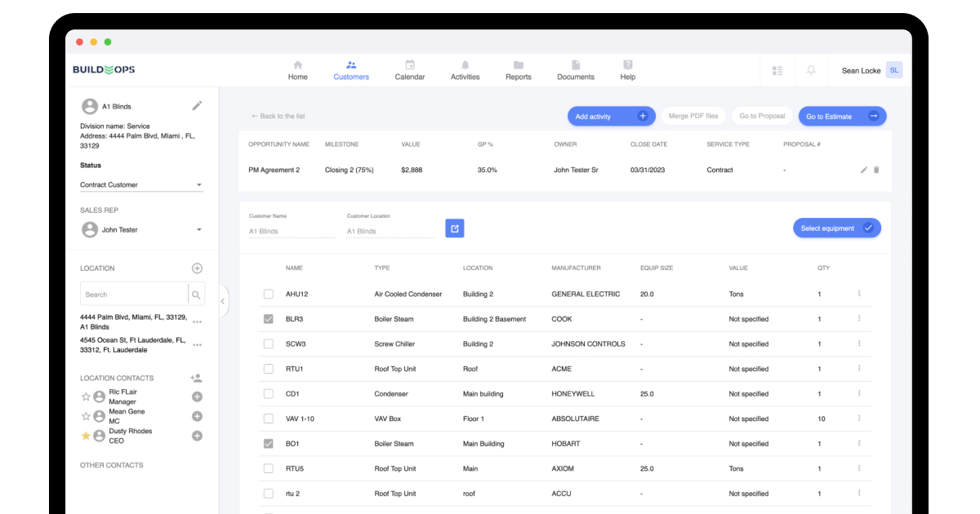Open more options for RTU1 row
The width and height of the screenshot is (980, 514).
[859, 369]
